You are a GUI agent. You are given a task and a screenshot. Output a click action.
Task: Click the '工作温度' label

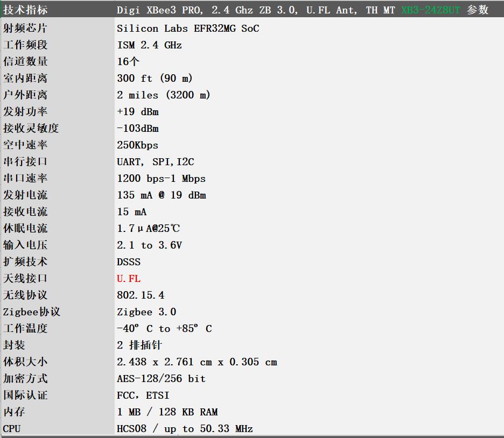[25, 328]
